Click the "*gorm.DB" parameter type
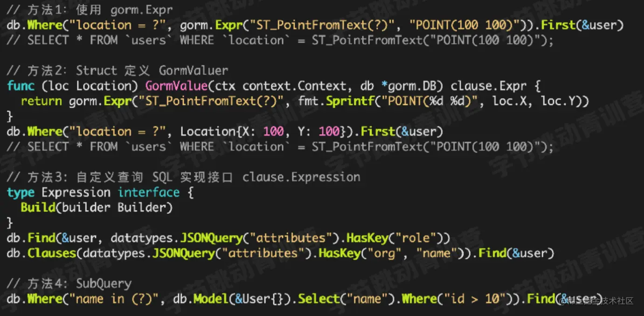The image size is (644, 316). (x=413, y=86)
